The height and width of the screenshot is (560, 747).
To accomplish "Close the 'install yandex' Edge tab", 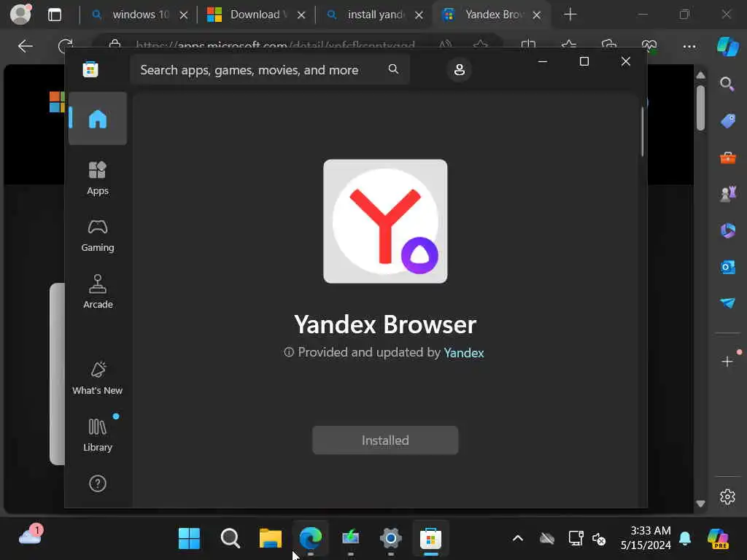I will [419, 15].
